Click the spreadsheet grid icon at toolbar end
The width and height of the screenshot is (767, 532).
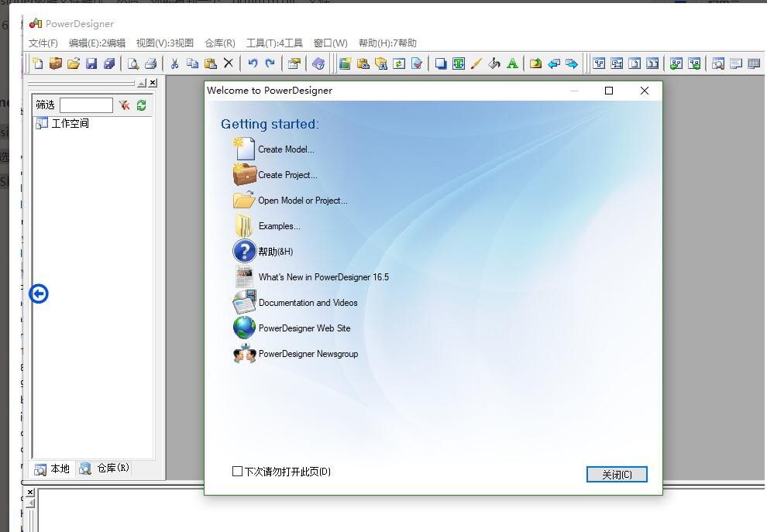(x=754, y=63)
